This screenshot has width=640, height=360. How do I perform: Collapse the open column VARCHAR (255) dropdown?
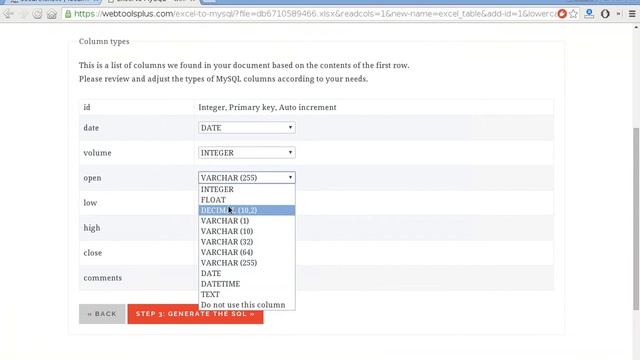(x=247, y=178)
